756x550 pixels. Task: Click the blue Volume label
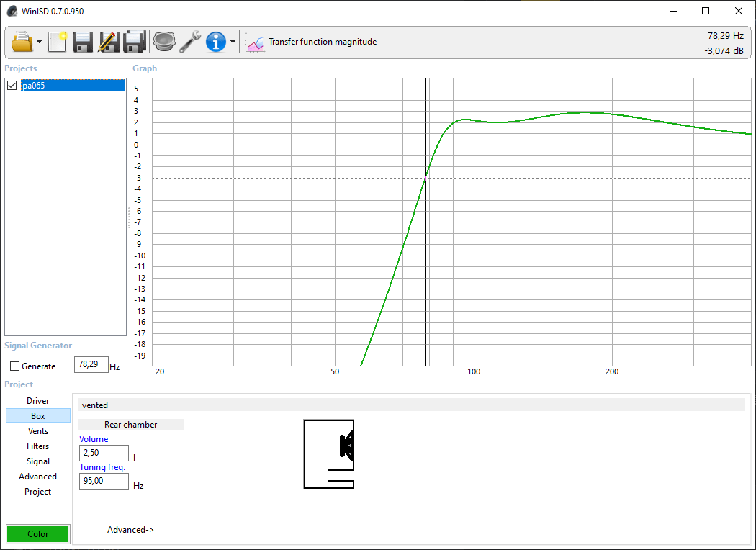pos(94,439)
